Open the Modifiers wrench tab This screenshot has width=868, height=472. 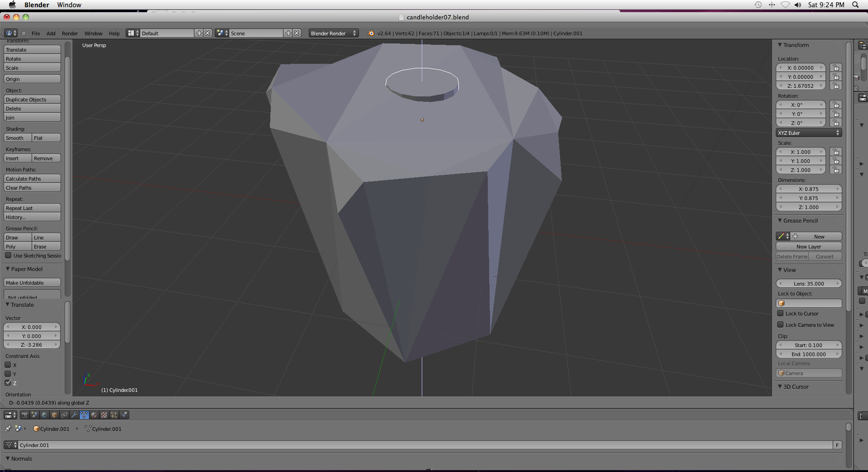75,415
